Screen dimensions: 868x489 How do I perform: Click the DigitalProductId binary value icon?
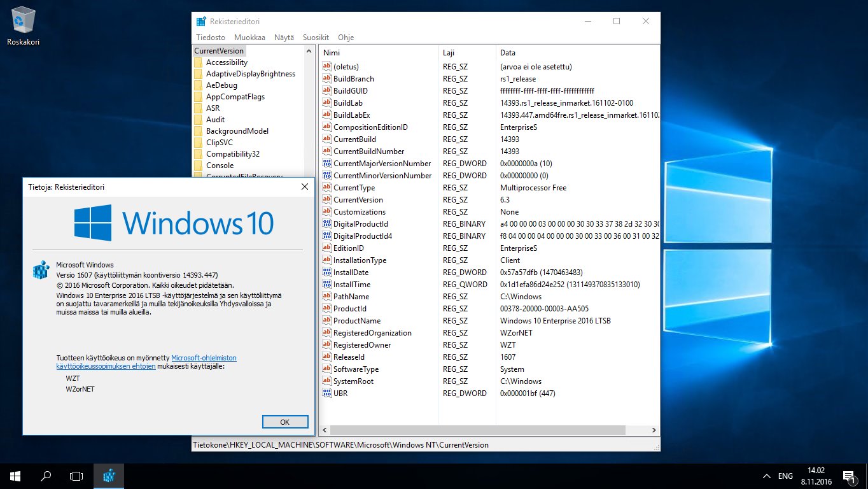[x=327, y=224]
